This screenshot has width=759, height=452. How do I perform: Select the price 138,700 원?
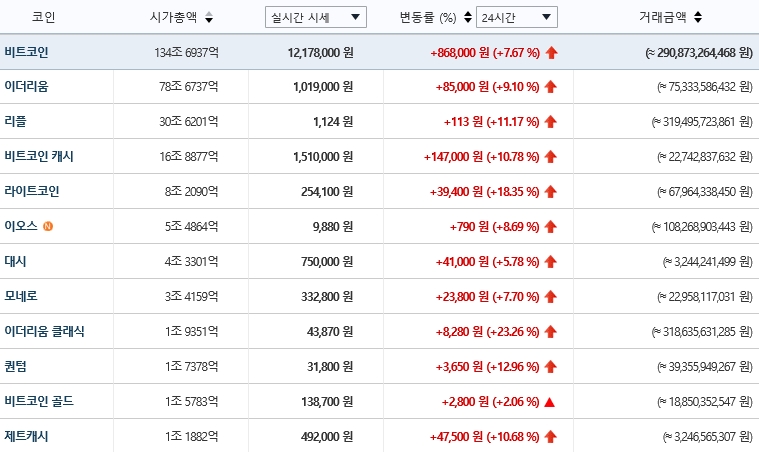tap(327, 402)
